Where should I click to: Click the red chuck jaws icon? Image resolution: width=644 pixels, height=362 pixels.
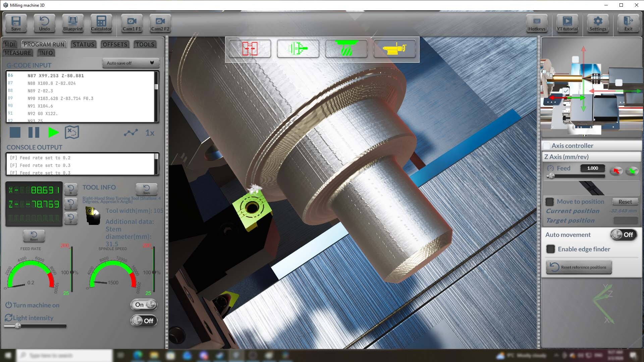[x=250, y=49]
